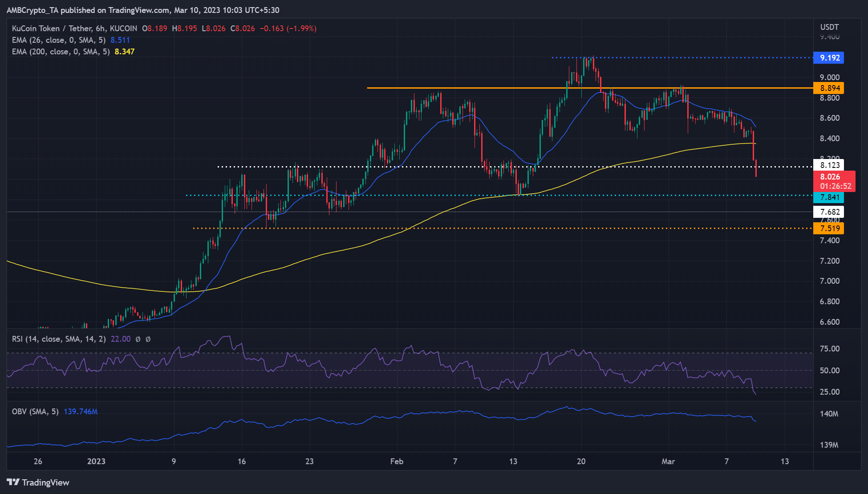Select the 8.123 white price label
Image resolution: width=868 pixels, height=494 pixels.
click(828, 165)
